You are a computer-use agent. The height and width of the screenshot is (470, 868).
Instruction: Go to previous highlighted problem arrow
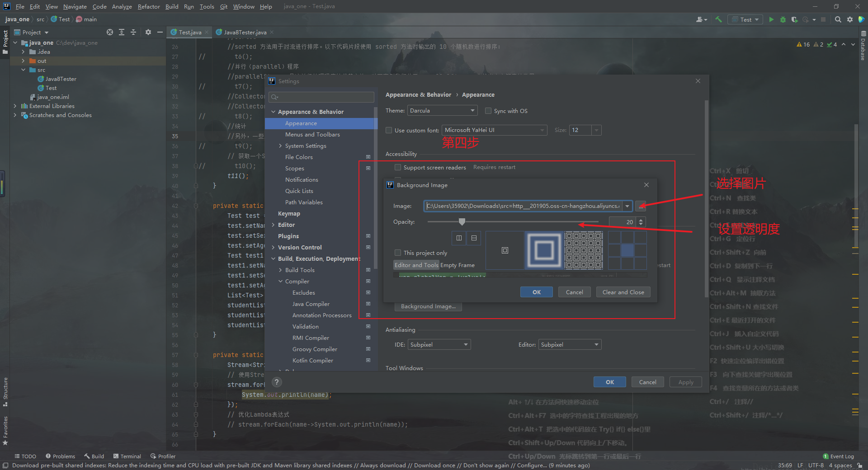844,44
